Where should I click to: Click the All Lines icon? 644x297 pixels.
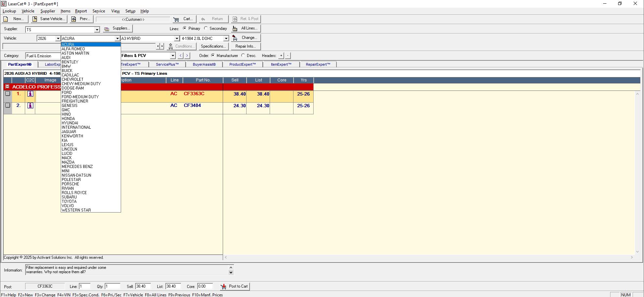coord(235,28)
